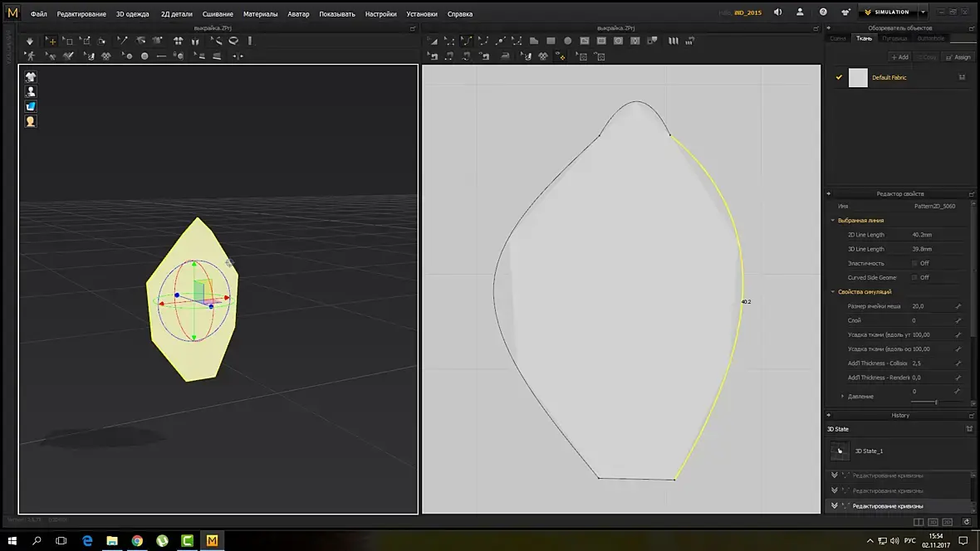Open the Материалы menu

(260, 14)
